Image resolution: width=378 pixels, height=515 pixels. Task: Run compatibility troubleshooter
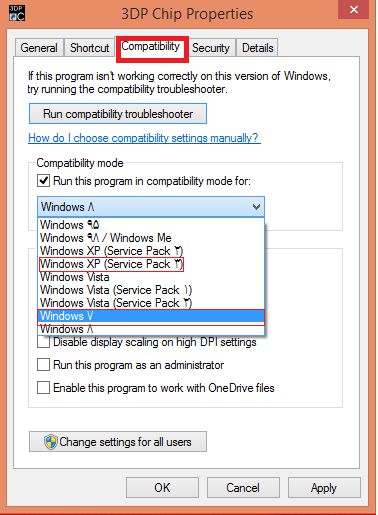pyautogui.click(x=118, y=114)
